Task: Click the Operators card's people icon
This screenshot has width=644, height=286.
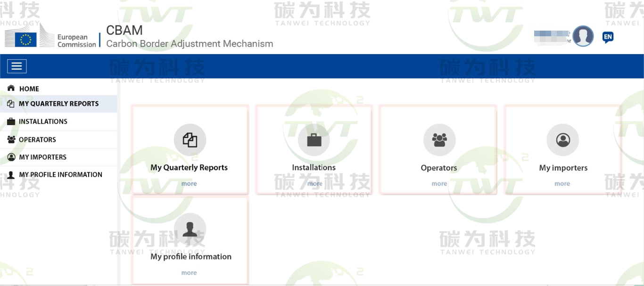Action: tap(439, 140)
